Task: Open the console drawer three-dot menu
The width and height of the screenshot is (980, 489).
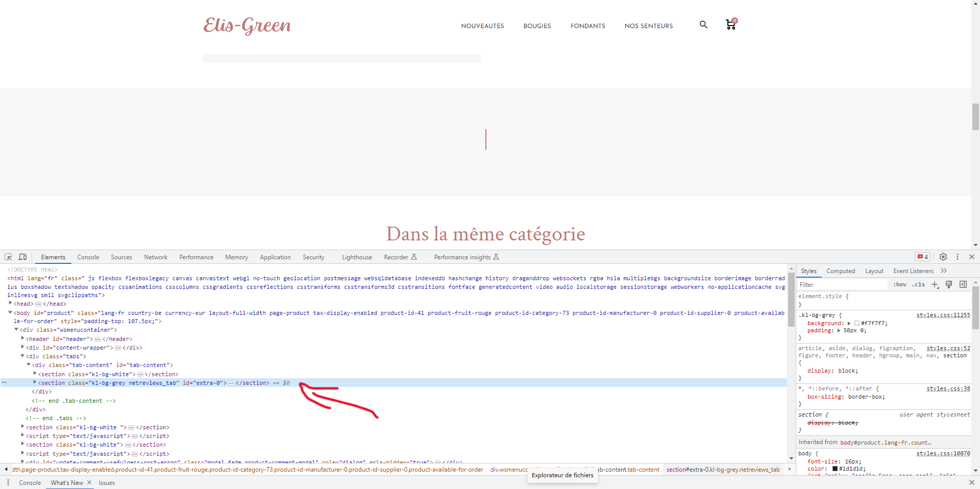Action: coord(8,482)
